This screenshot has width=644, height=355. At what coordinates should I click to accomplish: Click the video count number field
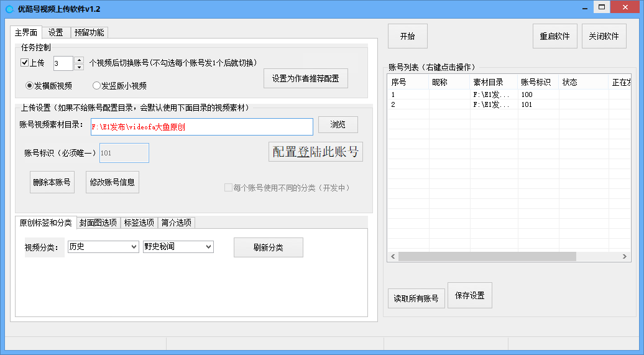pos(63,63)
